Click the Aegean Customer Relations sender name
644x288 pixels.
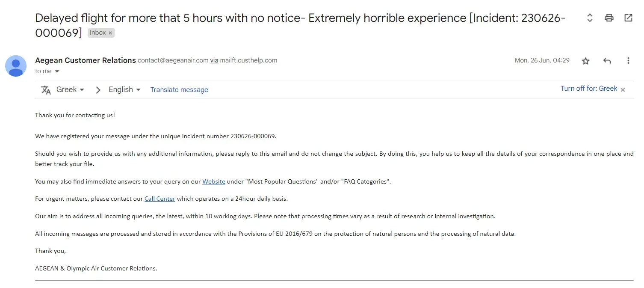click(86, 60)
